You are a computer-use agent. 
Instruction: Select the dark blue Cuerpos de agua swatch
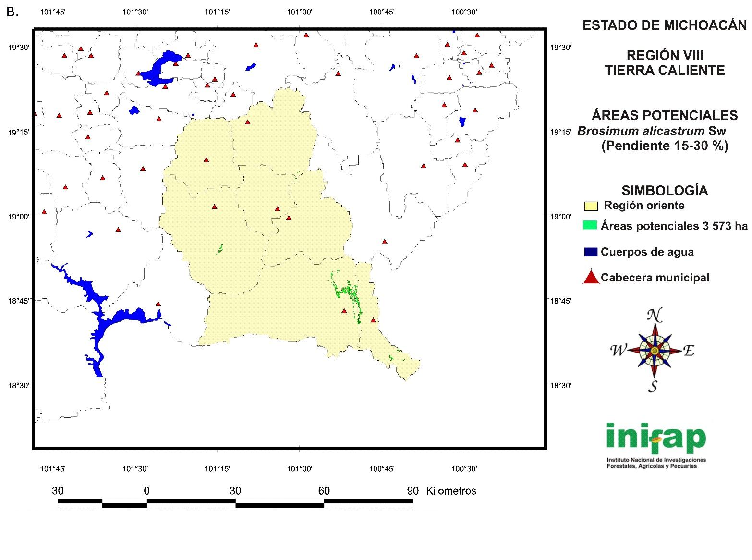tap(591, 252)
